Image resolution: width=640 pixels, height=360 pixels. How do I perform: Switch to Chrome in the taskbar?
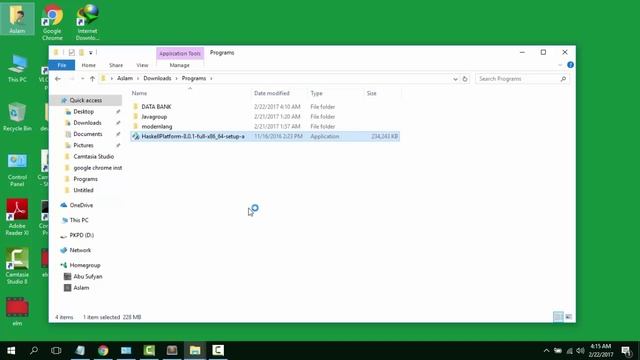pos(103,350)
